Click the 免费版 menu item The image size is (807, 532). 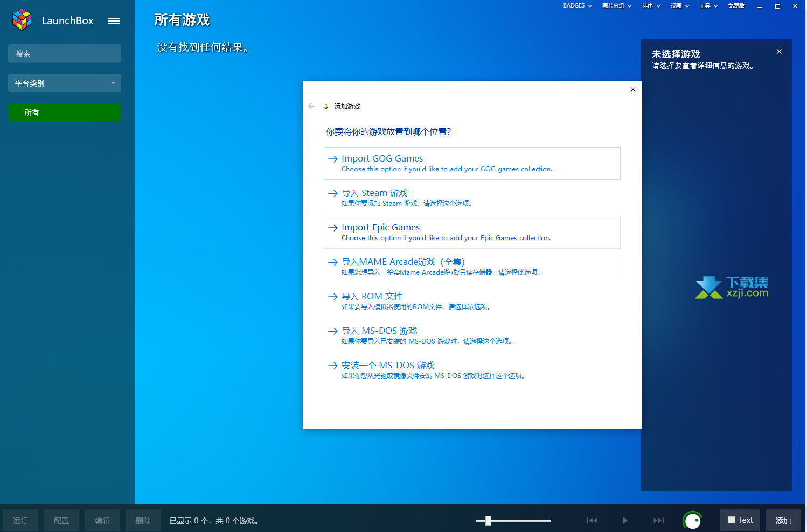click(x=736, y=6)
